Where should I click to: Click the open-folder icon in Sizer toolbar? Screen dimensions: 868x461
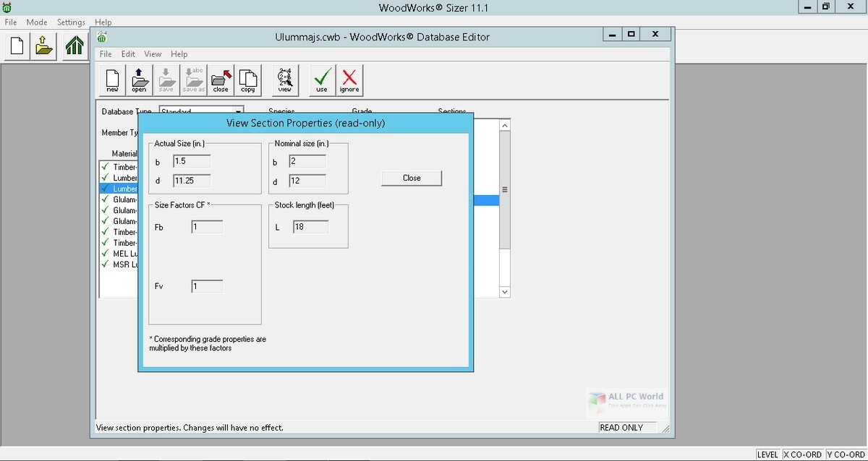pos(45,46)
